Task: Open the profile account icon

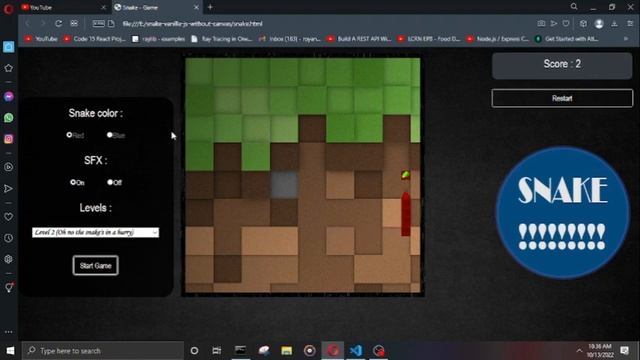Action: pyautogui.click(x=599, y=24)
